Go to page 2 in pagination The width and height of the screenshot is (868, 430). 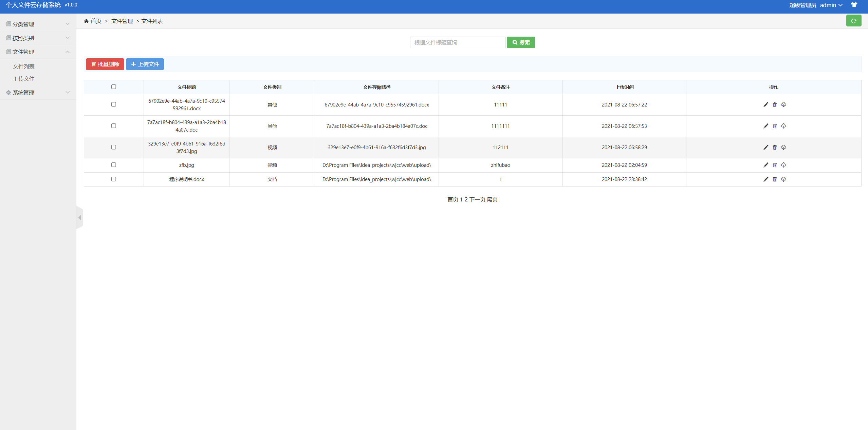[466, 199]
